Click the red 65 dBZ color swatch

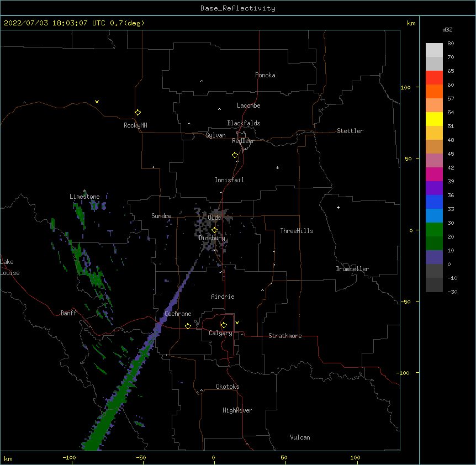434,77
